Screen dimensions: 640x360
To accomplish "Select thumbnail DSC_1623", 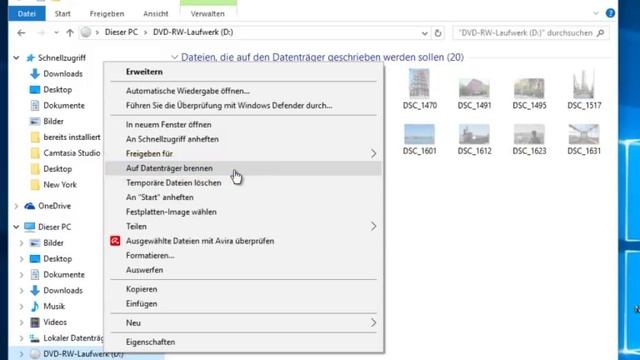I will tap(529, 134).
